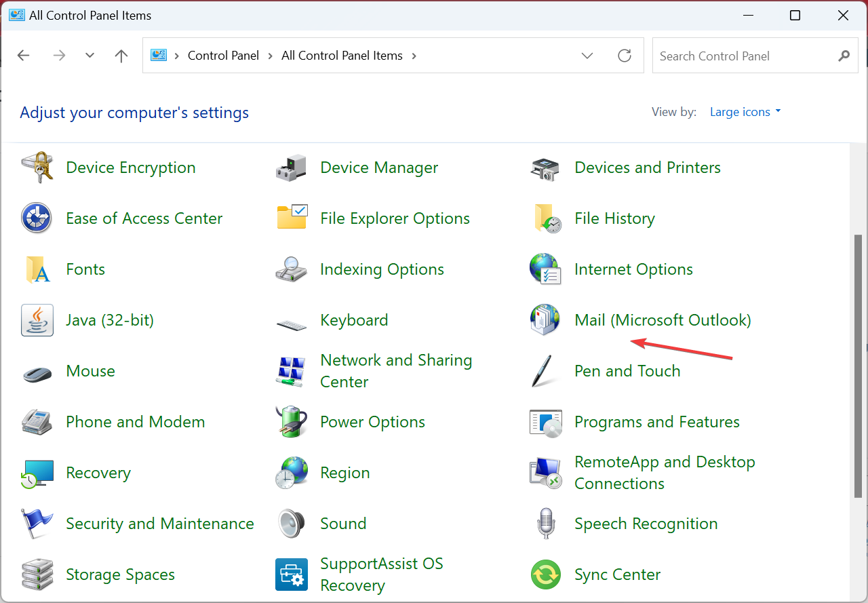Screen dimensions: 868x603
Task: Open the Phone and Modem icon
Action: click(37, 422)
